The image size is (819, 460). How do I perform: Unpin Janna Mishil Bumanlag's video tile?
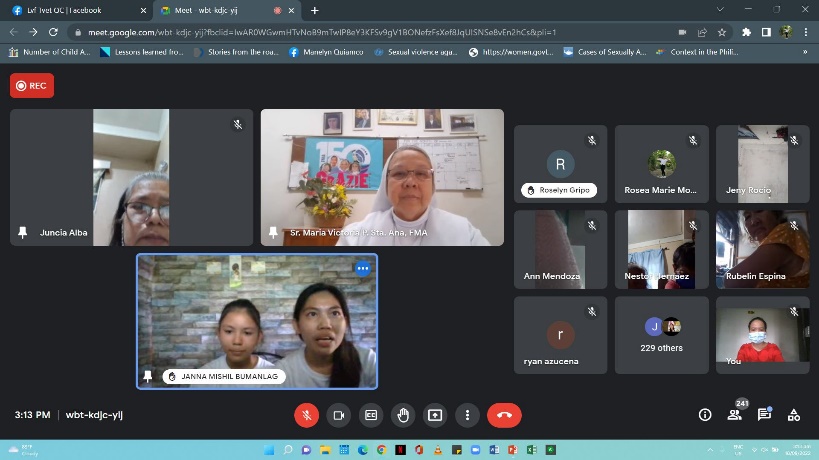pos(149,376)
